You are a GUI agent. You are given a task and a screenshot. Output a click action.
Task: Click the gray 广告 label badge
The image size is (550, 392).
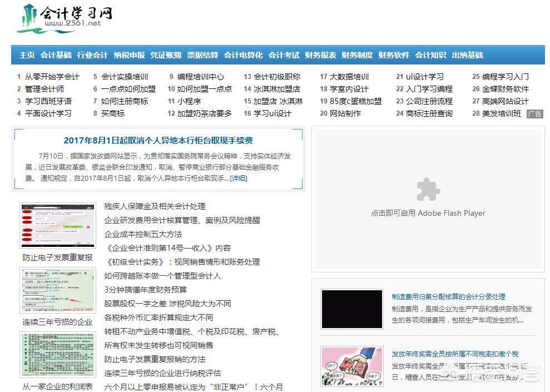click(535, 114)
